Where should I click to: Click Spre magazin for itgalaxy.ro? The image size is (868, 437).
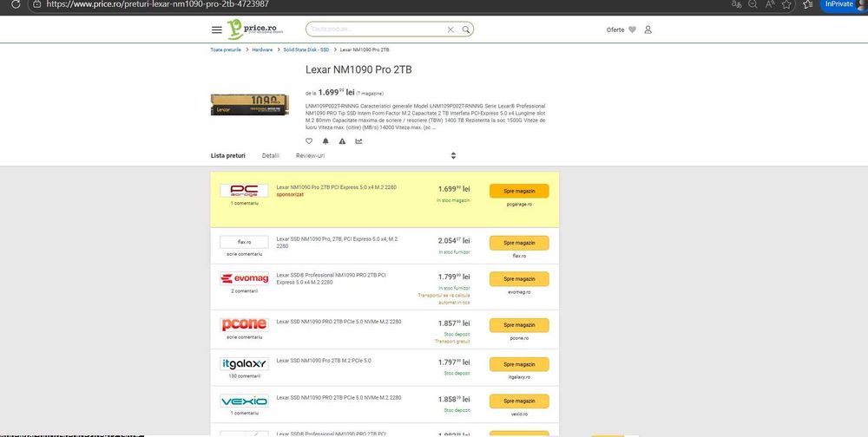(x=519, y=364)
